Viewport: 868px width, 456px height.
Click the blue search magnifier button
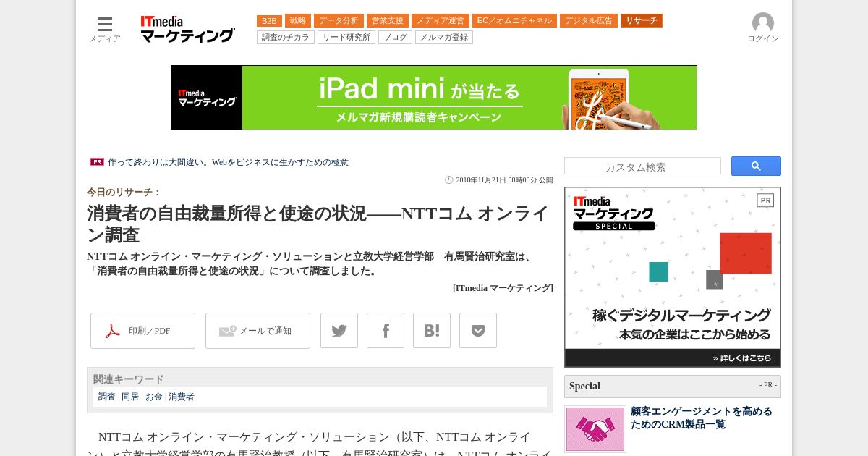pyautogui.click(x=756, y=166)
